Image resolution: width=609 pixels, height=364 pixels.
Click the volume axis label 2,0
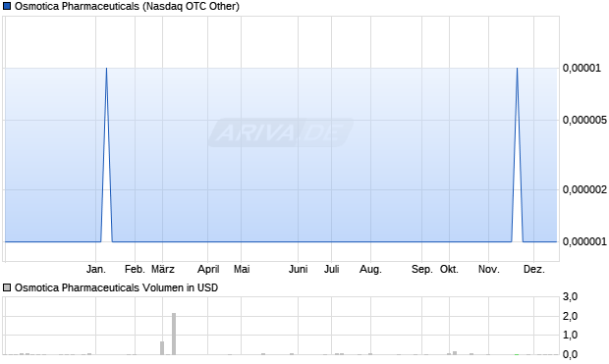[x=570, y=316]
